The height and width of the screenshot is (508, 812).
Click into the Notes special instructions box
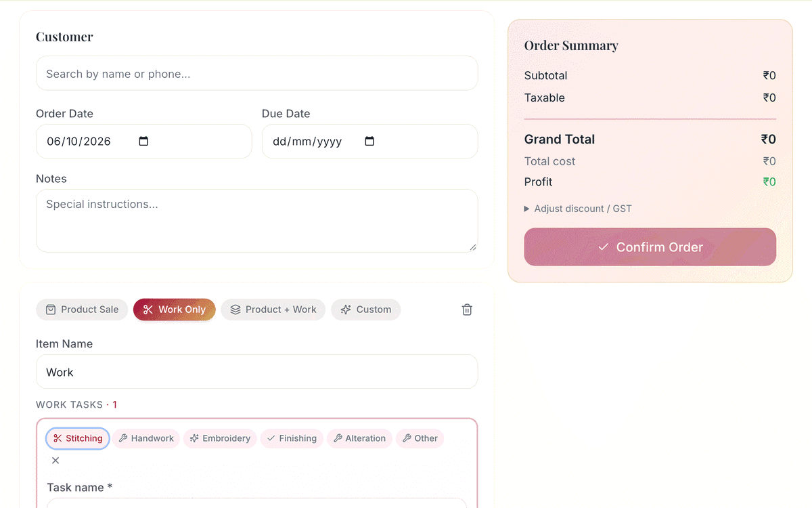point(257,221)
